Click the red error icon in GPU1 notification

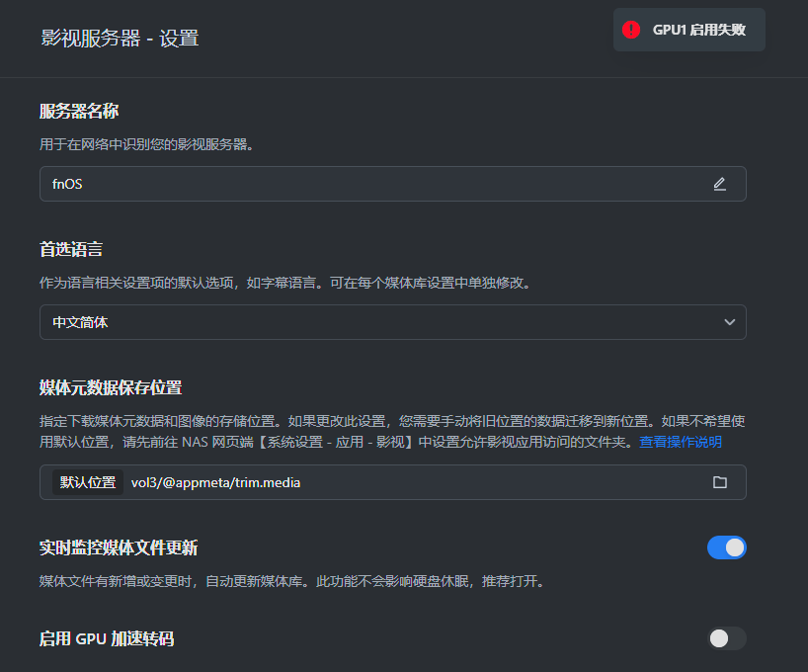631,30
